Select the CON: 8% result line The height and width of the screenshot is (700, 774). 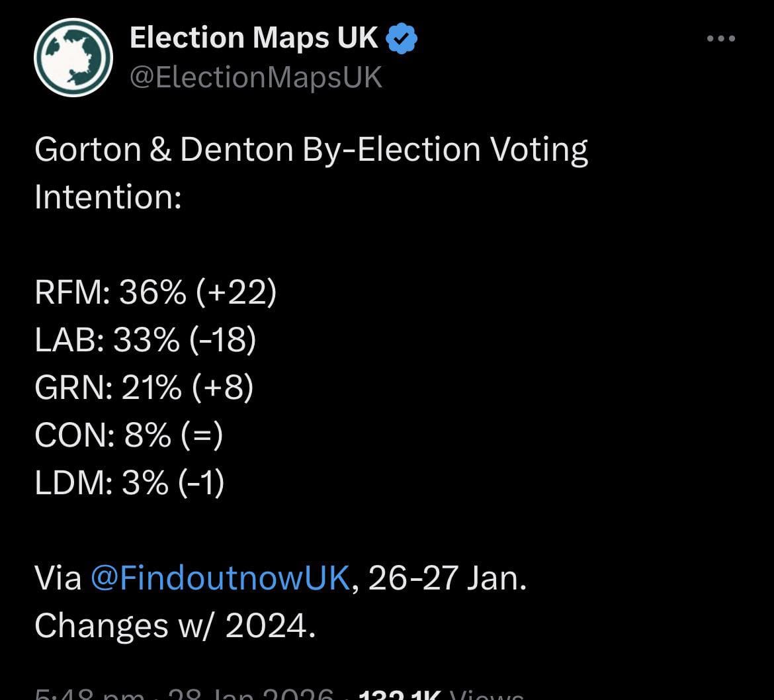pos(128,435)
